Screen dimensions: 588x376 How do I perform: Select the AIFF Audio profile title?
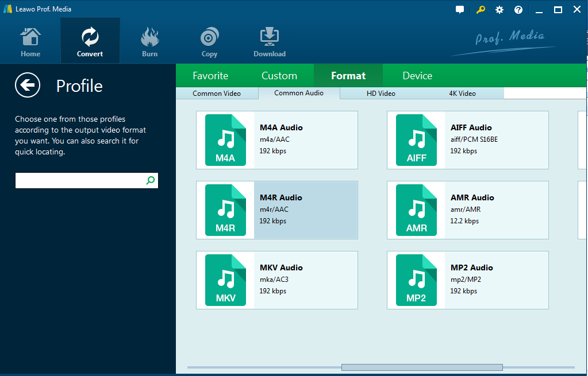click(471, 127)
